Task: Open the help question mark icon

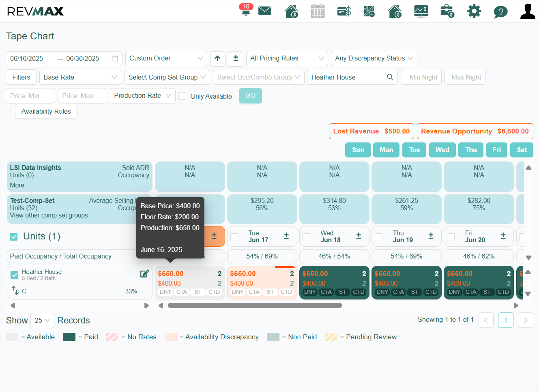Action: coord(500,11)
